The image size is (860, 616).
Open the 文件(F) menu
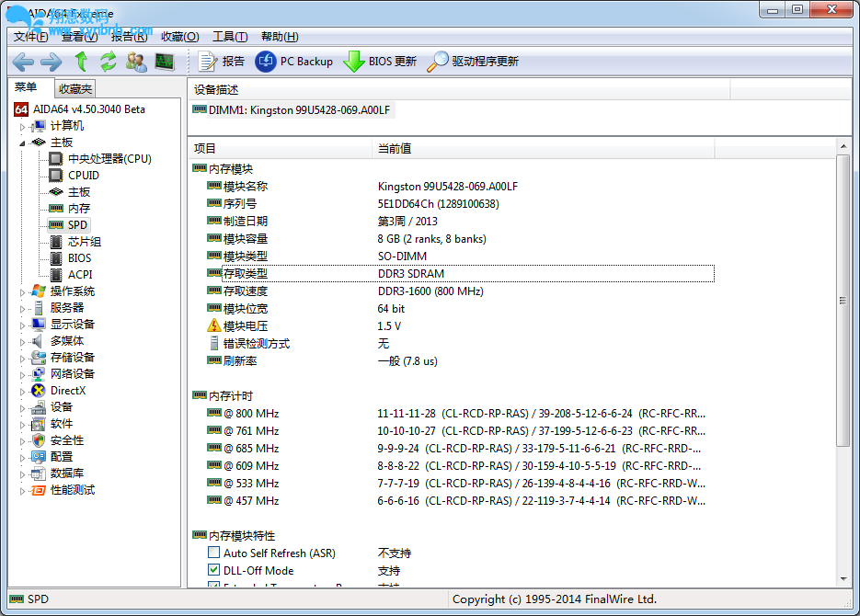click(x=31, y=37)
